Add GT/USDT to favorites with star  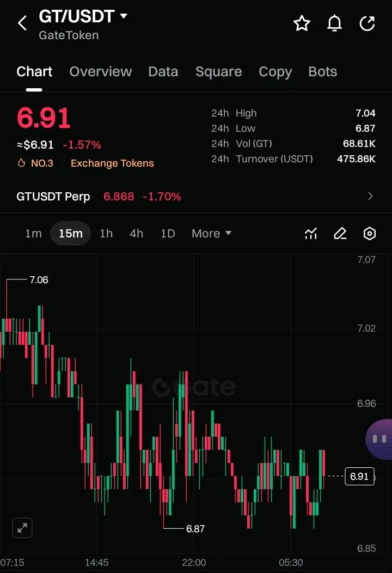click(x=302, y=23)
